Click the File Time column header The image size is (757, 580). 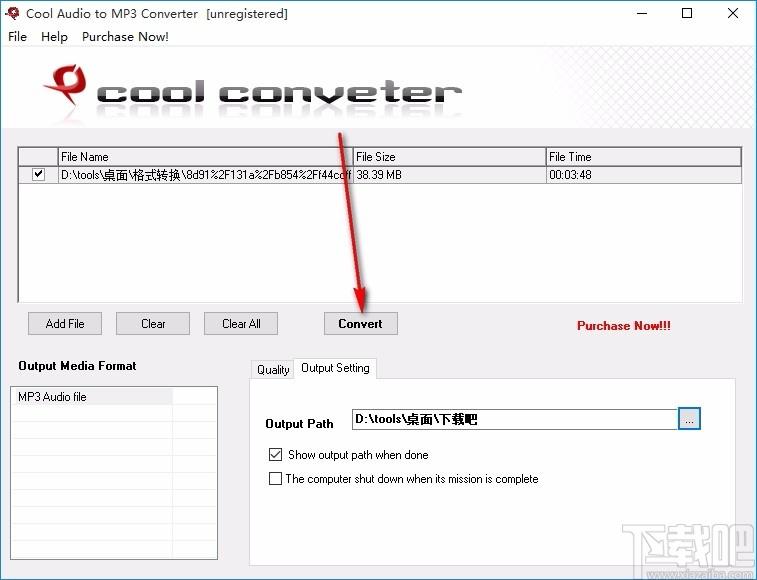(644, 157)
